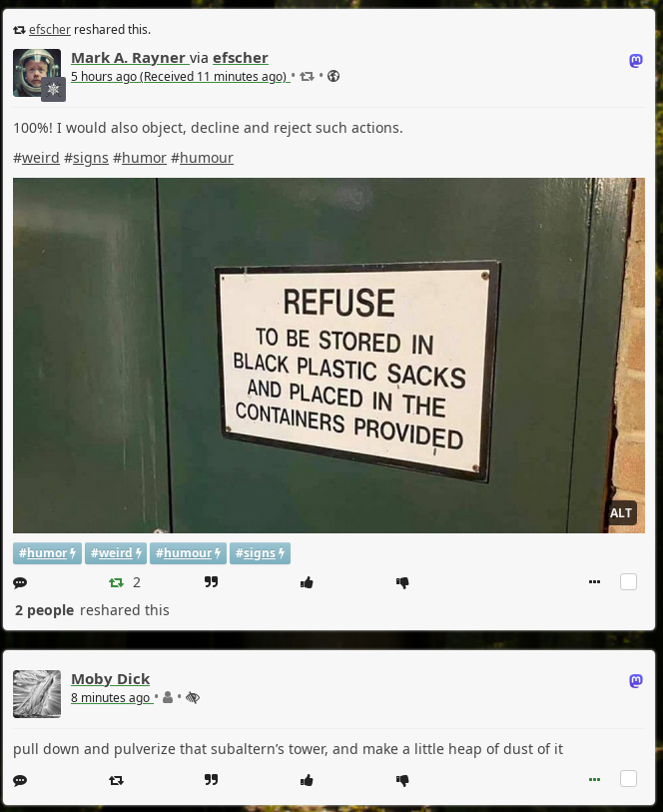Tick the selection checkbox on Rayner's post
Viewport: 663px width, 812px height.
coord(628,582)
